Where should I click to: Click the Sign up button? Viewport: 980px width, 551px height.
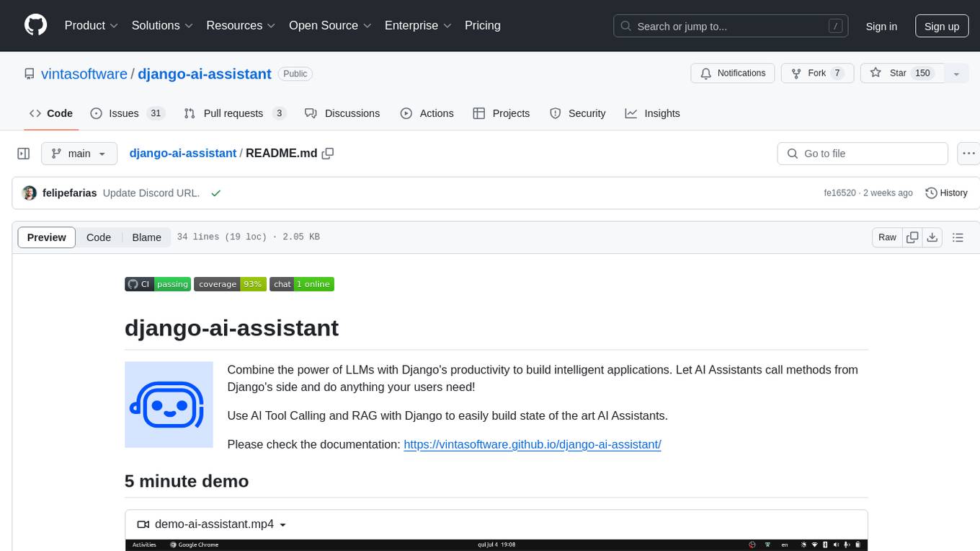coord(942,26)
